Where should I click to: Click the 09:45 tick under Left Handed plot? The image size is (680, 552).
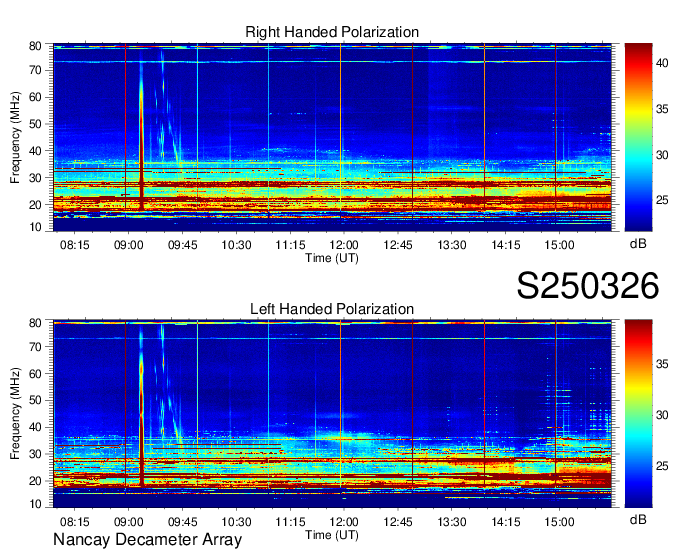click(x=183, y=522)
